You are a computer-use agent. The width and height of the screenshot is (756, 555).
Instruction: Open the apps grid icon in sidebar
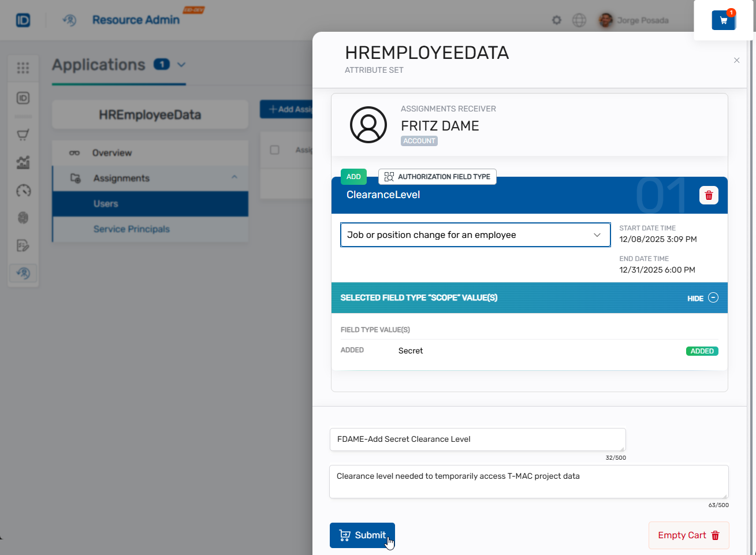coord(23,68)
